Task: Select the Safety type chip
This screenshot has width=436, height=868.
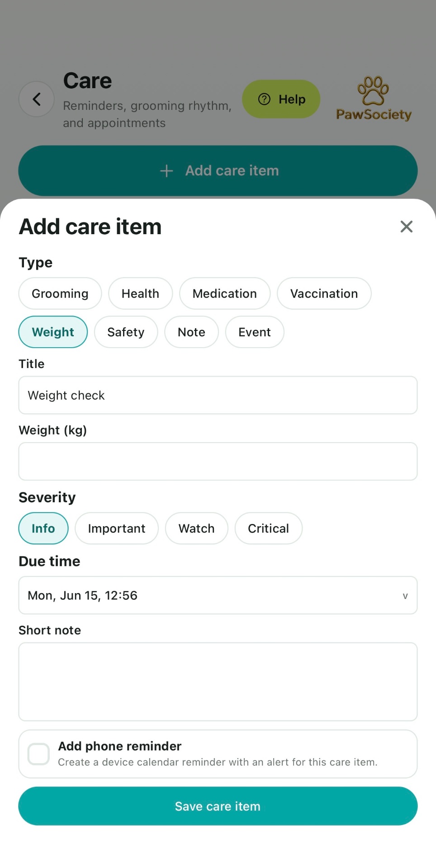Action: coord(126,332)
